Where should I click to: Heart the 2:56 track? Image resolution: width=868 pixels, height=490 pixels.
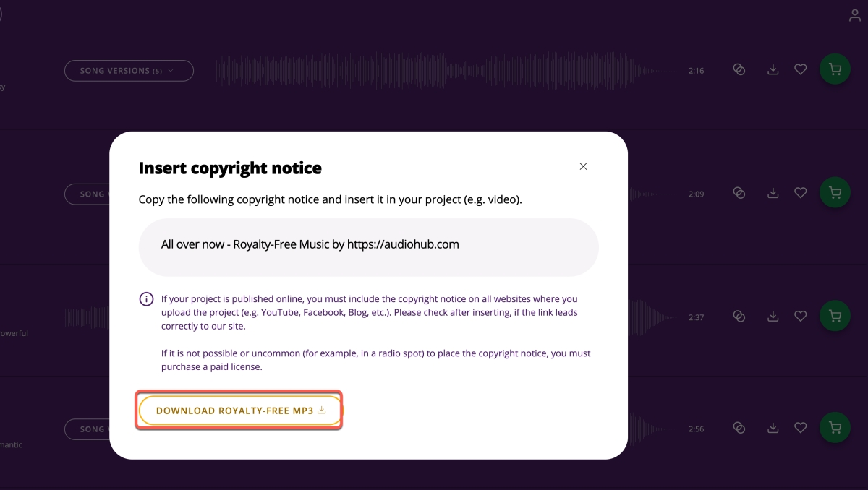800,429
